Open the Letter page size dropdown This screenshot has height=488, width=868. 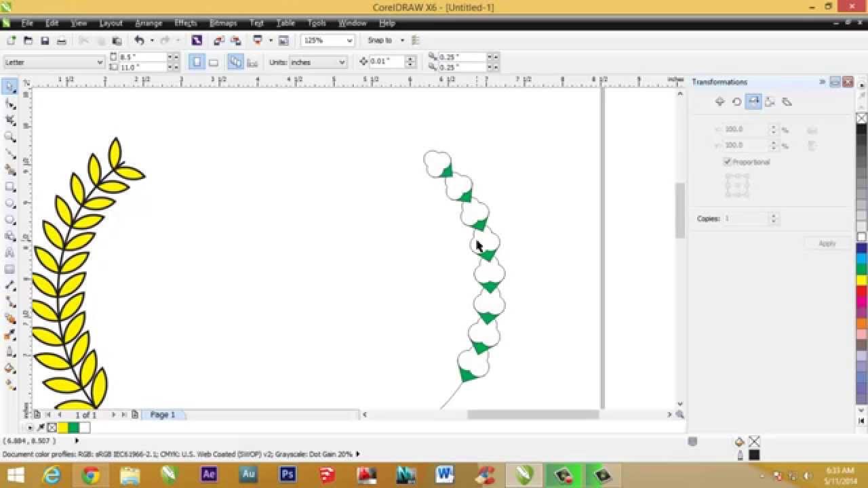[x=100, y=62]
